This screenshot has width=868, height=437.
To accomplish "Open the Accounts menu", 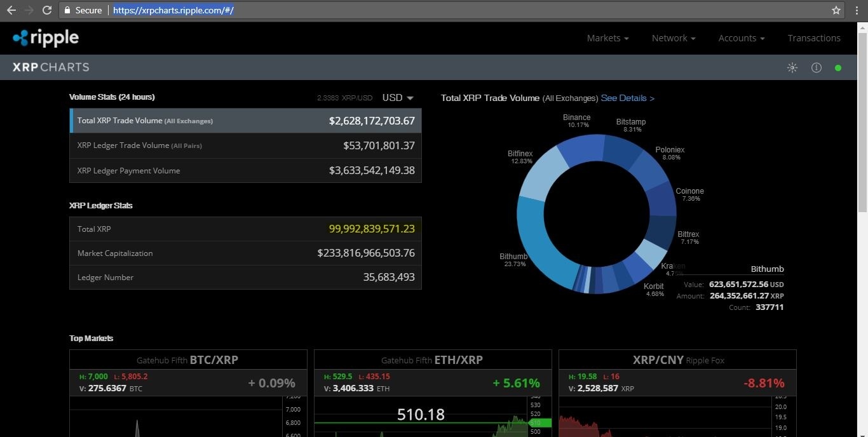I will [742, 38].
